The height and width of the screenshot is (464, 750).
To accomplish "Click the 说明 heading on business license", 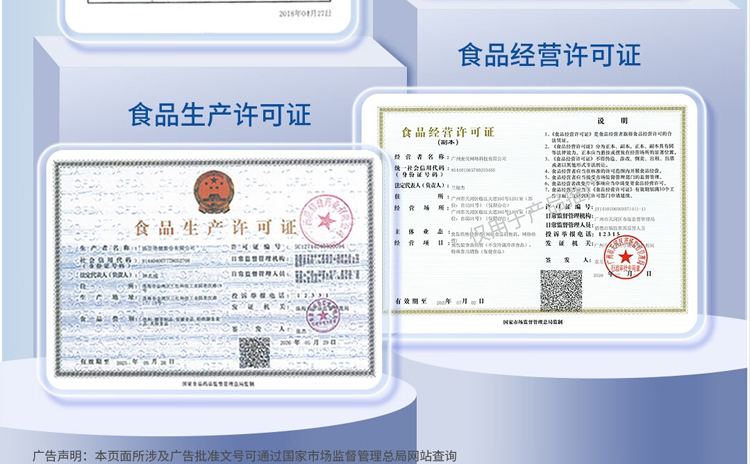I will (608, 119).
